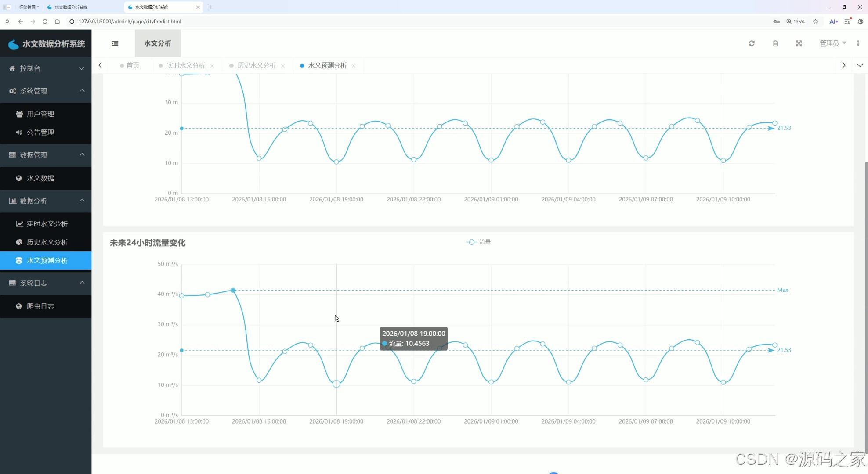Screen dimensions: 868x474
Task: Switch to the 实时水文分析 tab
Action: [185, 65]
